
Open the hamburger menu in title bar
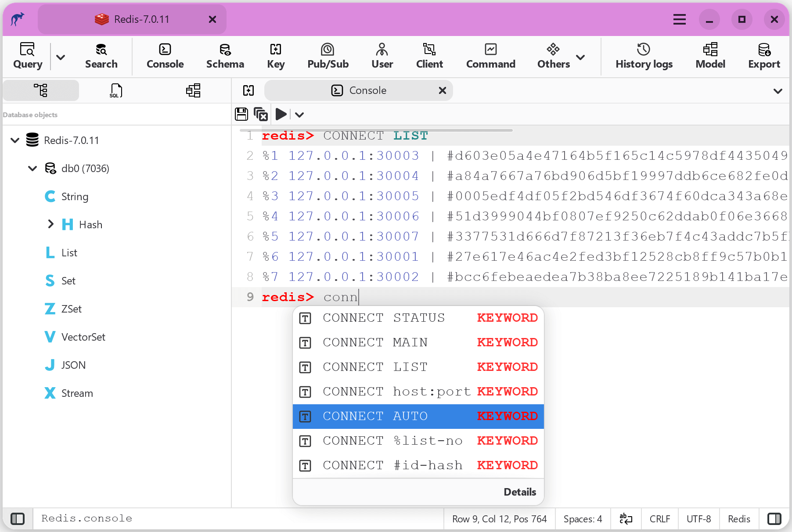(x=680, y=19)
